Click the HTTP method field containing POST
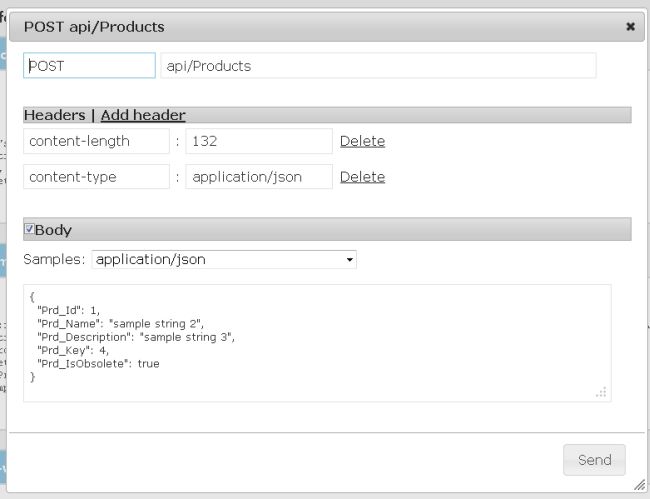This screenshot has width=650, height=499. click(x=89, y=65)
